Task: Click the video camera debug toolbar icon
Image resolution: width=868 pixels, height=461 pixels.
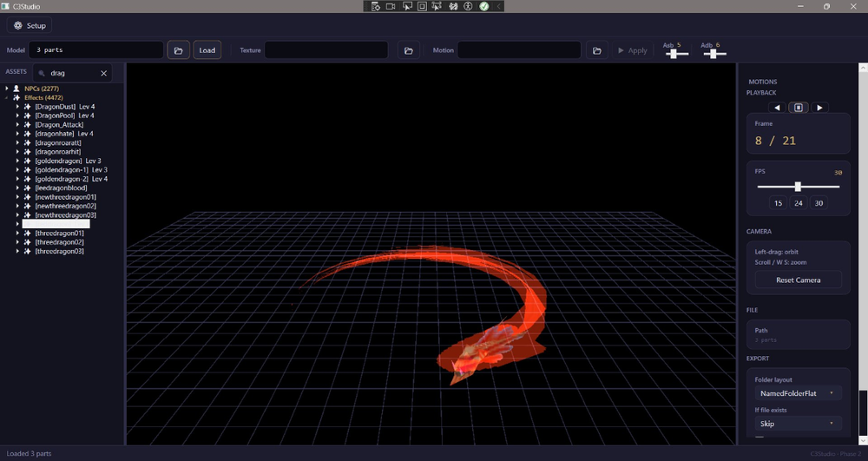Action: point(391,6)
